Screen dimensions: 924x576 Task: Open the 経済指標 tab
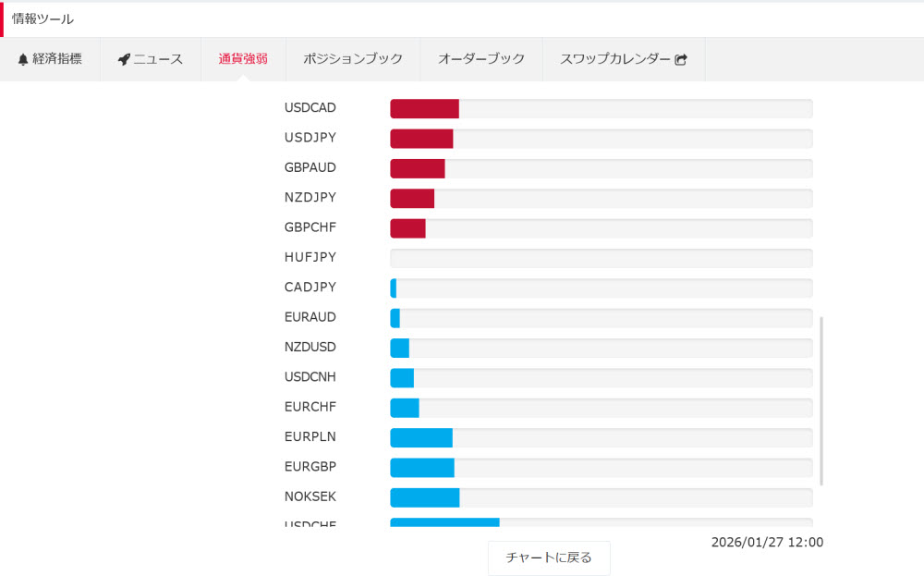pyautogui.click(x=50, y=59)
